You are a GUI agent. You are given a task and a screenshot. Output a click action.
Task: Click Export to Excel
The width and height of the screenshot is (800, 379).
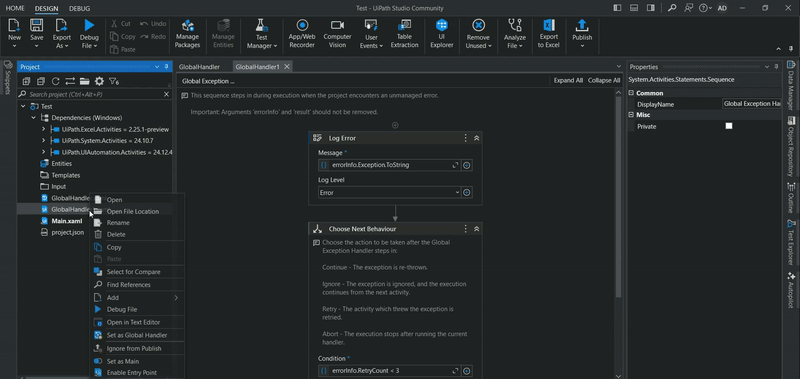548,34
